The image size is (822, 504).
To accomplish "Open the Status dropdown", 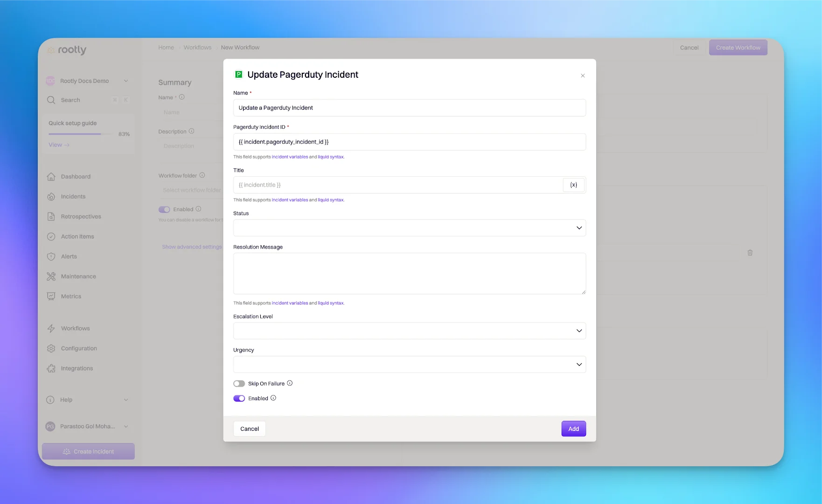I will [410, 228].
